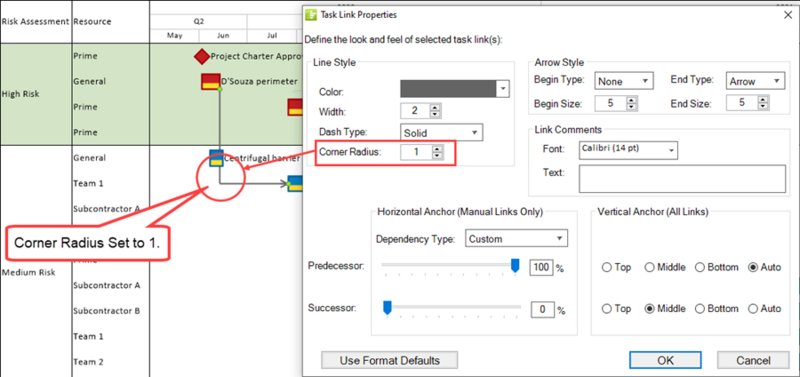Select the first-row Middle vertical anchor radio
Image resolution: width=800 pixels, height=377 pixels.
[x=649, y=267]
